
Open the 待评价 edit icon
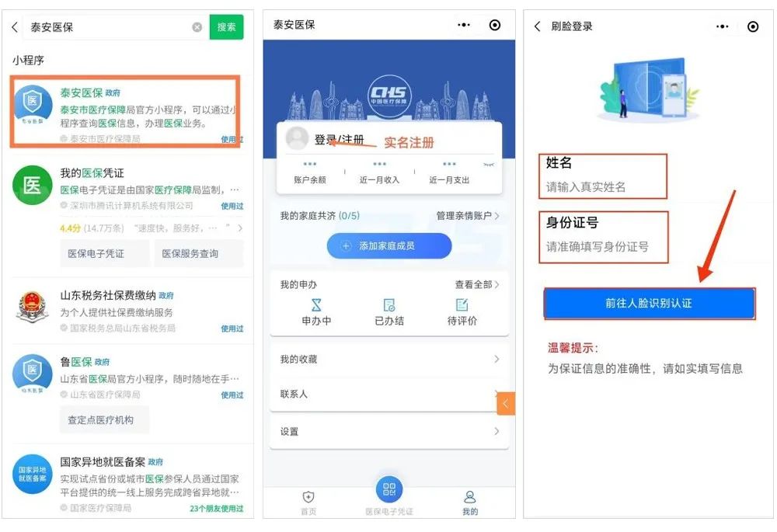(x=462, y=305)
